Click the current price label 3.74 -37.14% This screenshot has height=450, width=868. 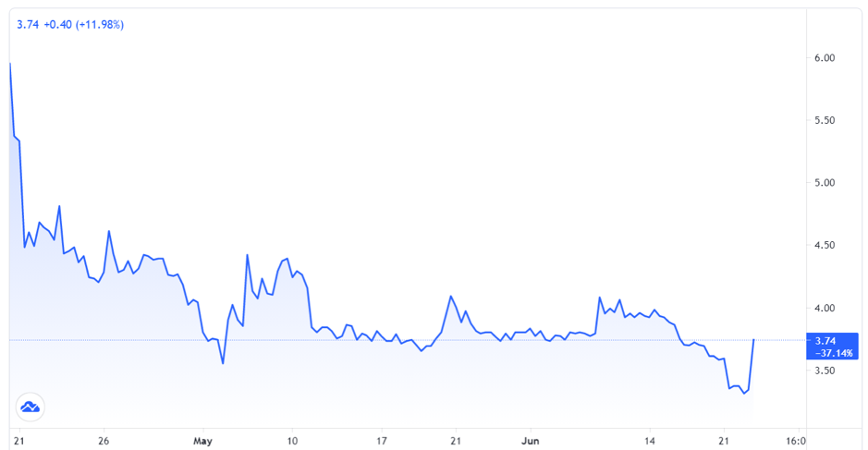click(x=832, y=347)
